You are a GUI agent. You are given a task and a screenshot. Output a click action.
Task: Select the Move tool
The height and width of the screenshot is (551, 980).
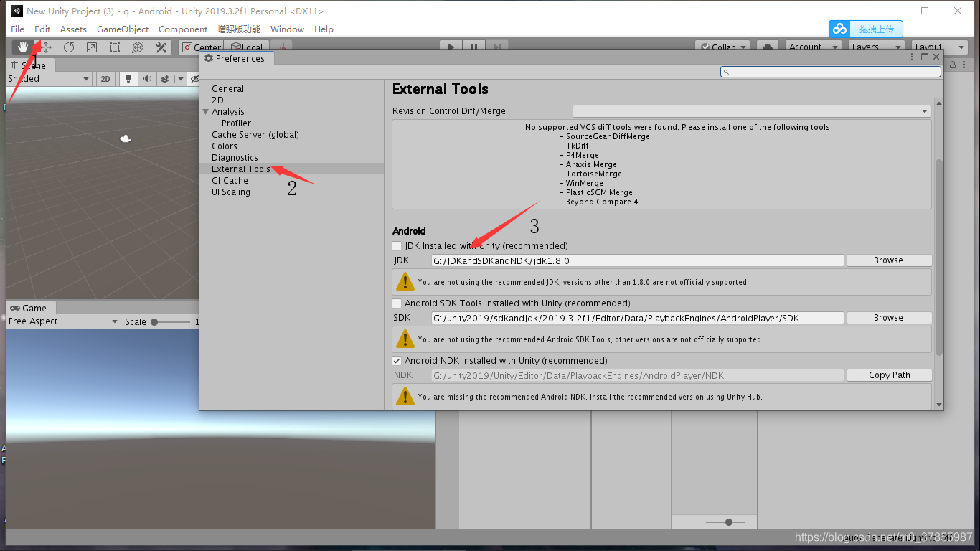tap(44, 47)
